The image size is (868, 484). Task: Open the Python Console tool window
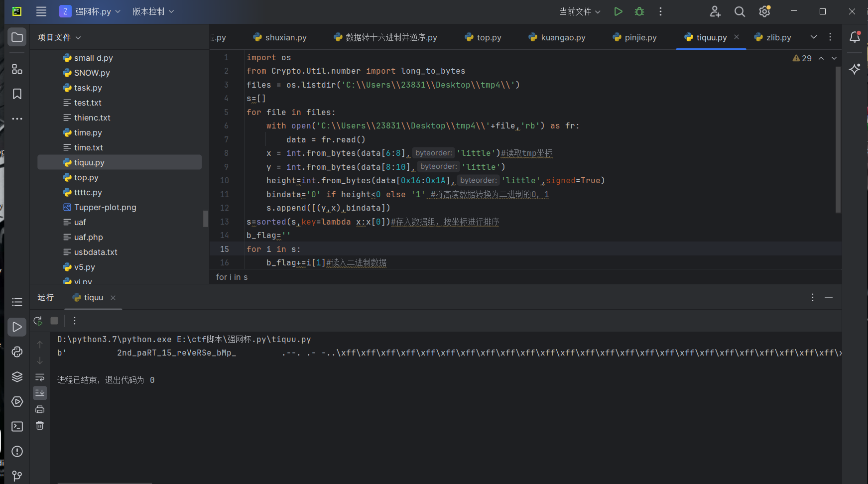(x=17, y=352)
